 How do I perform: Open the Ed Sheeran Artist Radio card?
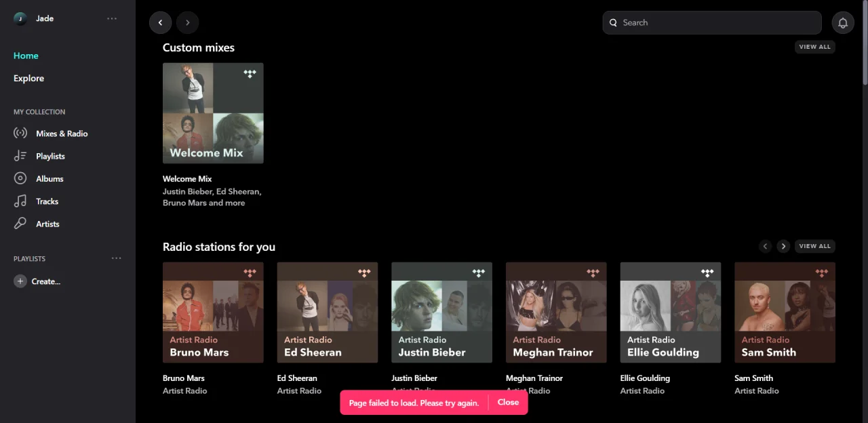click(328, 313)
